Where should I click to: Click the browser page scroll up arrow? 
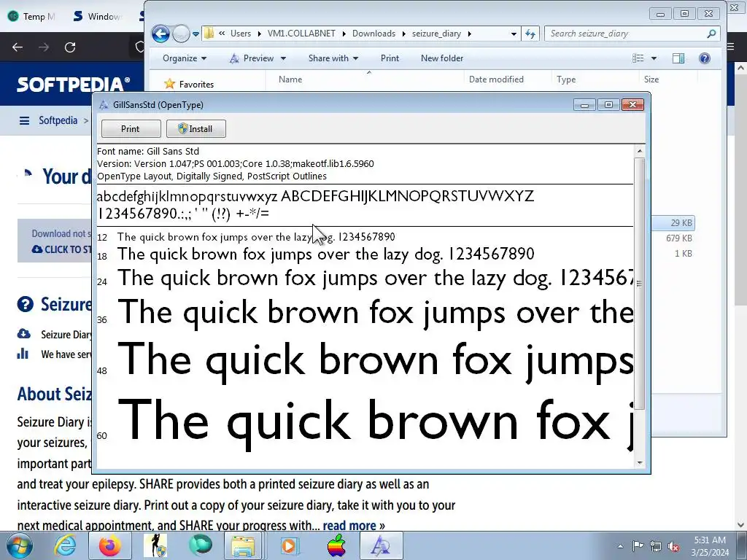(x=741, y=68)
